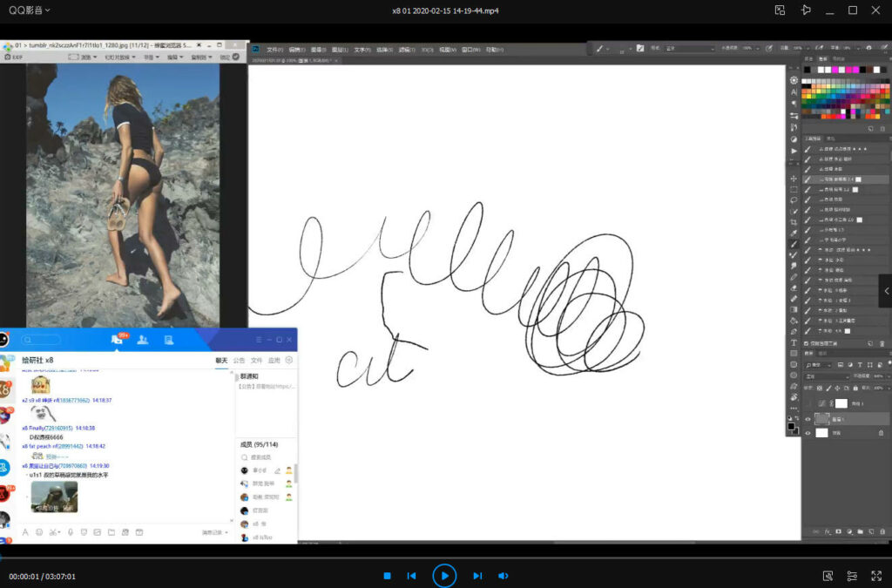Enter fullscreen mode in the player
The height and width of the screenshot is (588, 892).
pos(876,576)
